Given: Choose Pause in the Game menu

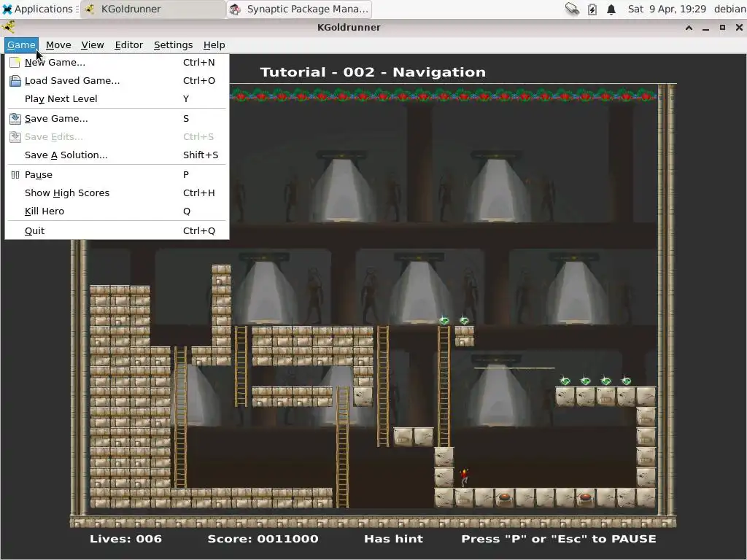Looking at the screenshot, I should tap(117, 175).
